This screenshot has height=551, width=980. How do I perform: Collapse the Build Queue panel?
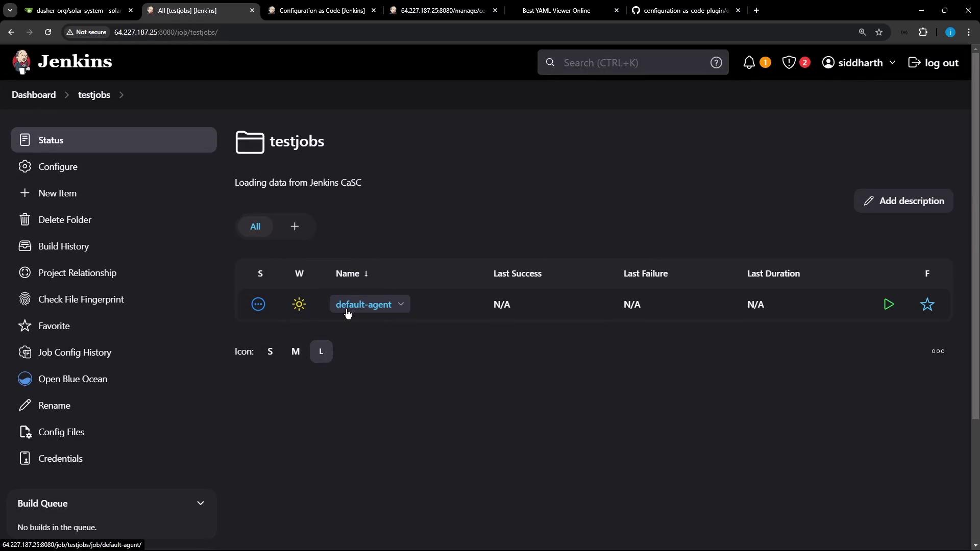coord(201,504)
